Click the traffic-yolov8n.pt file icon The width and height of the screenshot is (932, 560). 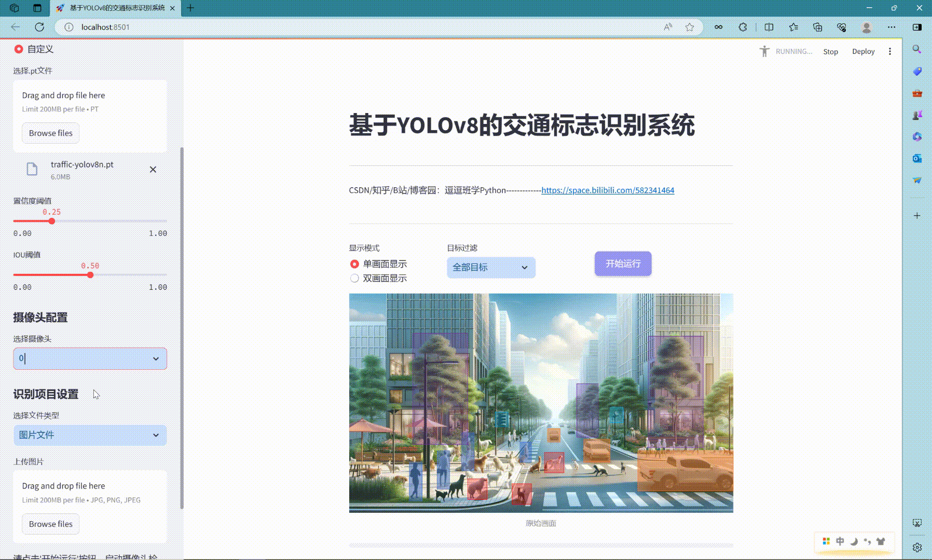coord(32,169)
